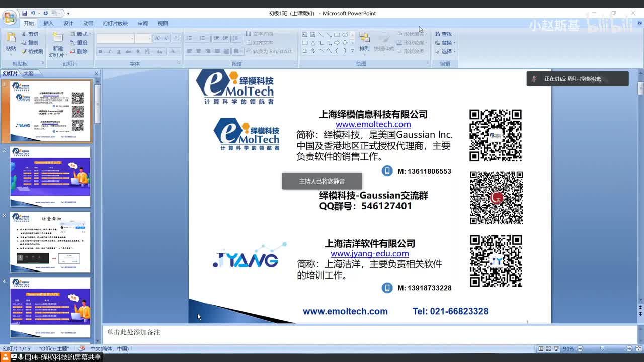The width and height of the screenshot is (644, 362).
Task: Click the numbered list button
Action: tap(204, 38)
